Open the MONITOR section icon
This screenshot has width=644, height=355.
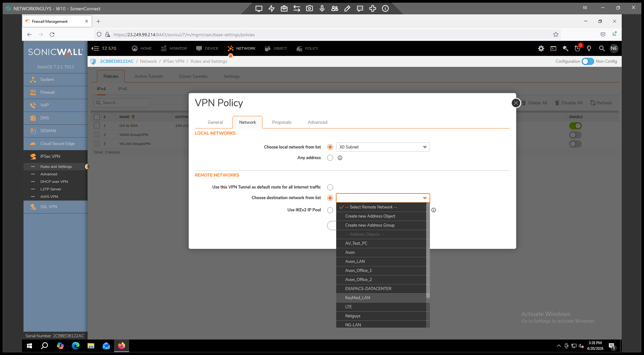click(164, 49)
